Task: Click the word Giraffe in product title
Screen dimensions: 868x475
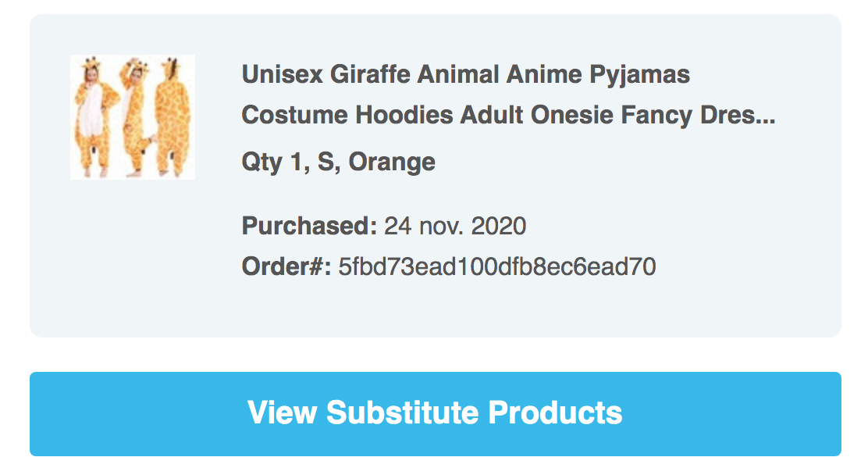Action: pos(369,75)
